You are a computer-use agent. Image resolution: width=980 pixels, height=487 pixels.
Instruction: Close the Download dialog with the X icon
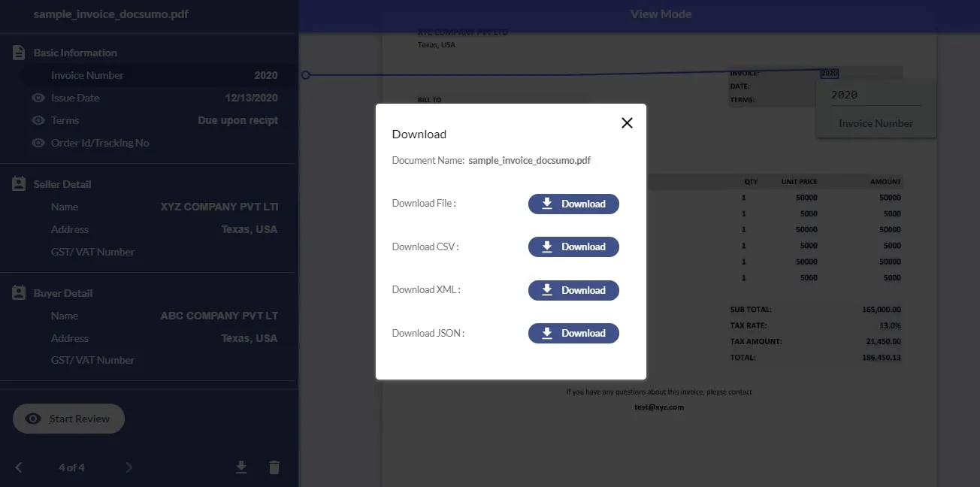pos(626,123)
